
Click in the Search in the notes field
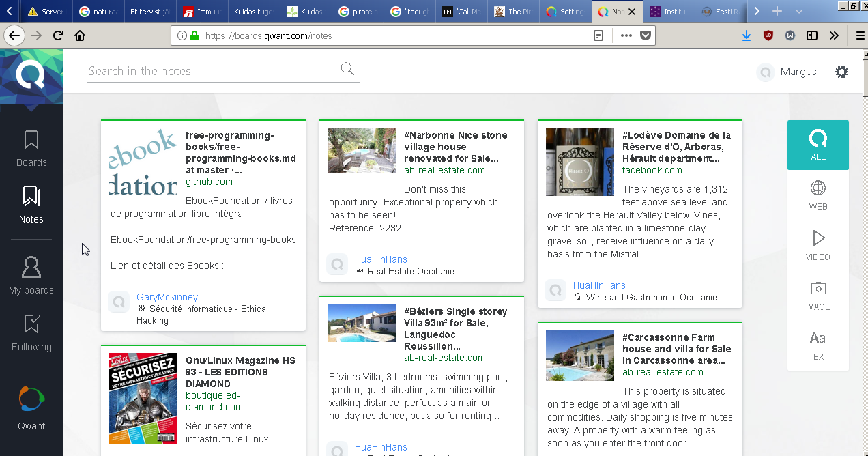pos(212,71)
